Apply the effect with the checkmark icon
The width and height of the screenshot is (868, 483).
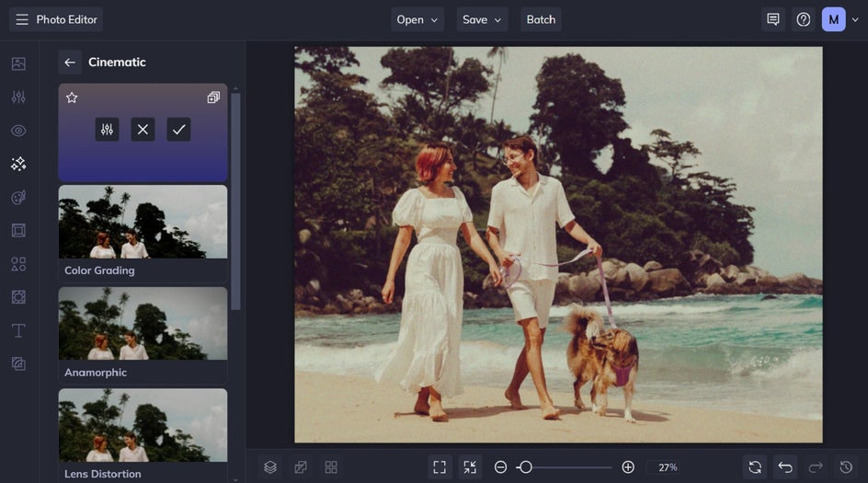[x=178, y=130]
